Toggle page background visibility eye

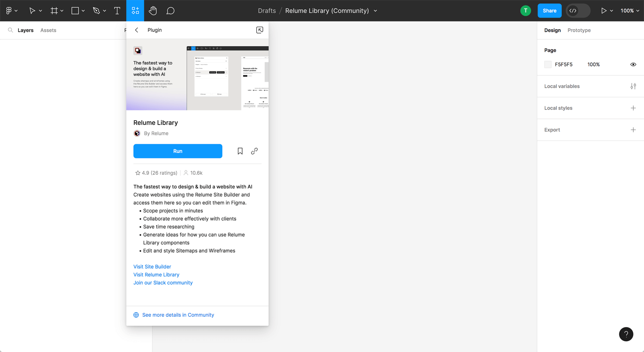(633, 64)
